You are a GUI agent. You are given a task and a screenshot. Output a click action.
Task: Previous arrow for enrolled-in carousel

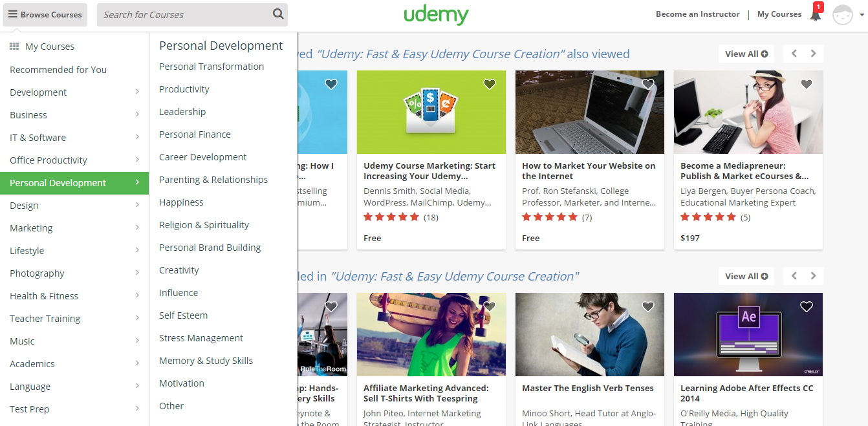pyautogui.click(x=794, y=277)
